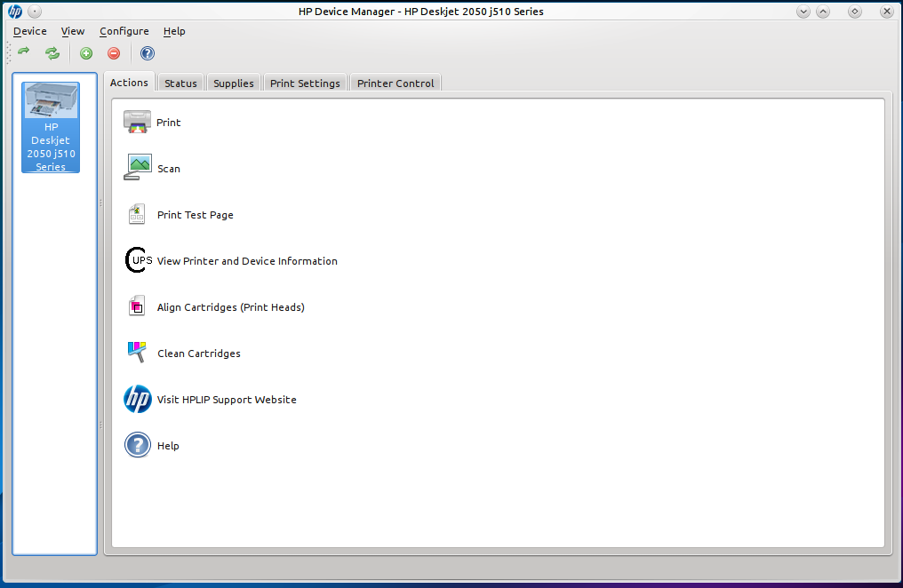
Task: Click the Print Test Page icon
Action: click(x=137, y=215)
